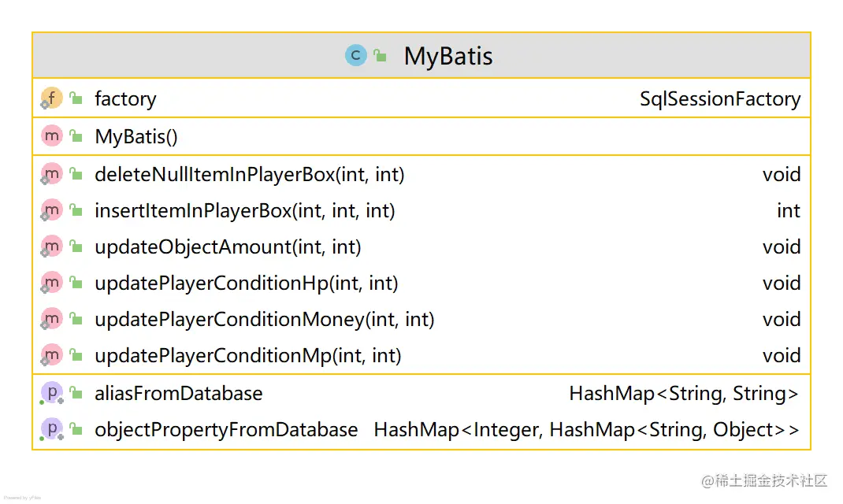Select deleteNullItemInPlayerBox(int, int) method
The height and width of the screenshot is (504, 843).
[250, 175]
